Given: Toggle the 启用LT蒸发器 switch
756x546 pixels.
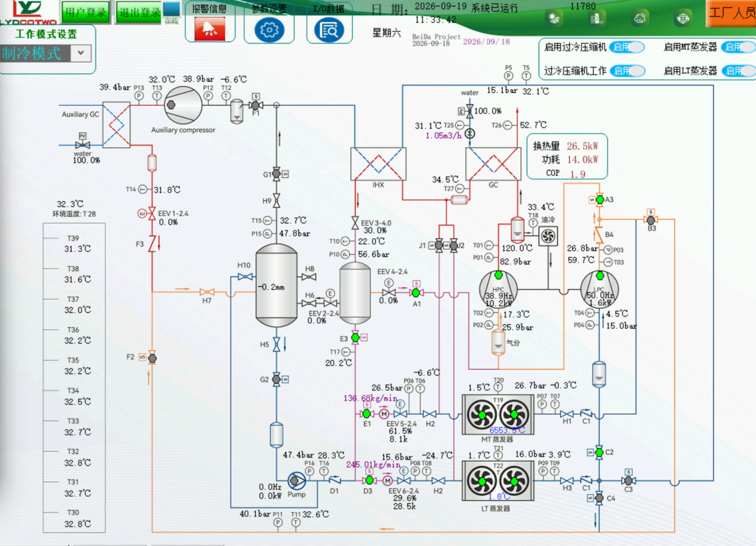Looking at the screenshot, I should click(x=739, y=71).
